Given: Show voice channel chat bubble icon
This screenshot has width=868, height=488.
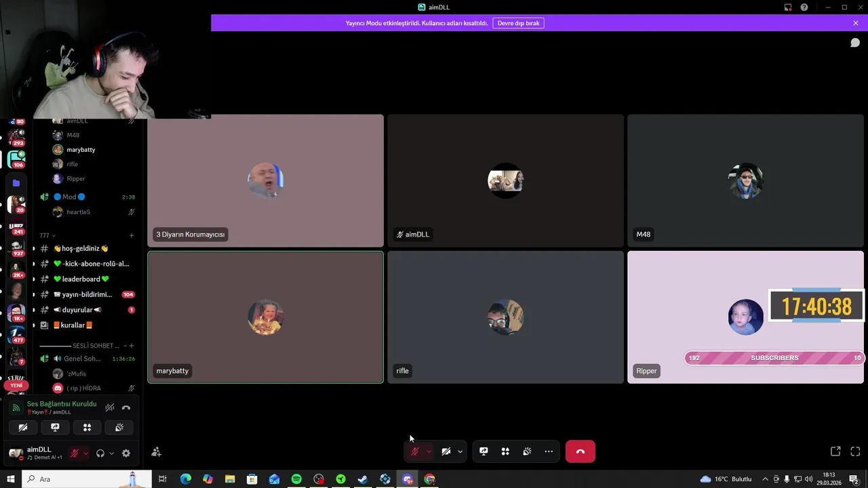Looking at the screenshot, I should 855,43.
